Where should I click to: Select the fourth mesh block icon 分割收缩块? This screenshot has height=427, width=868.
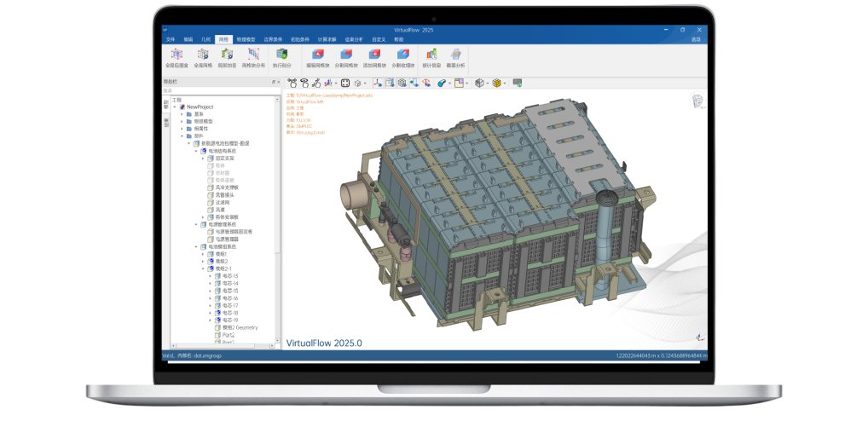(x=403, y=57)
